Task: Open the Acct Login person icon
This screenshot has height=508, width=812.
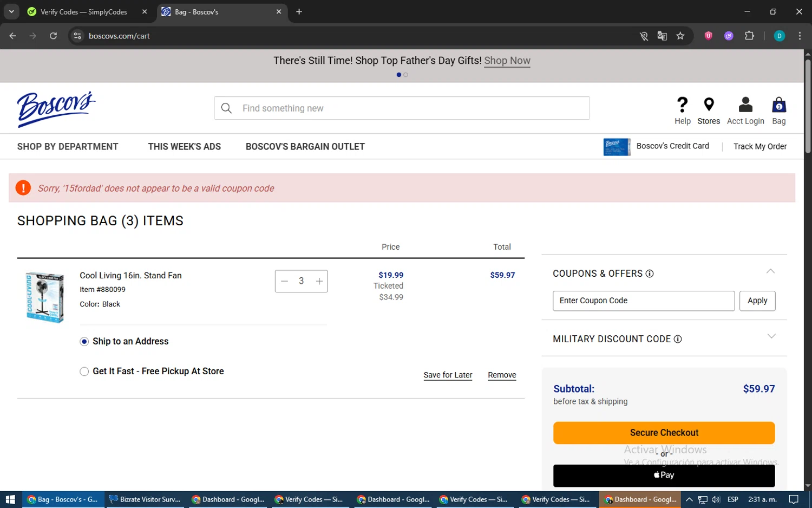Action: click(x=745, y=105)
